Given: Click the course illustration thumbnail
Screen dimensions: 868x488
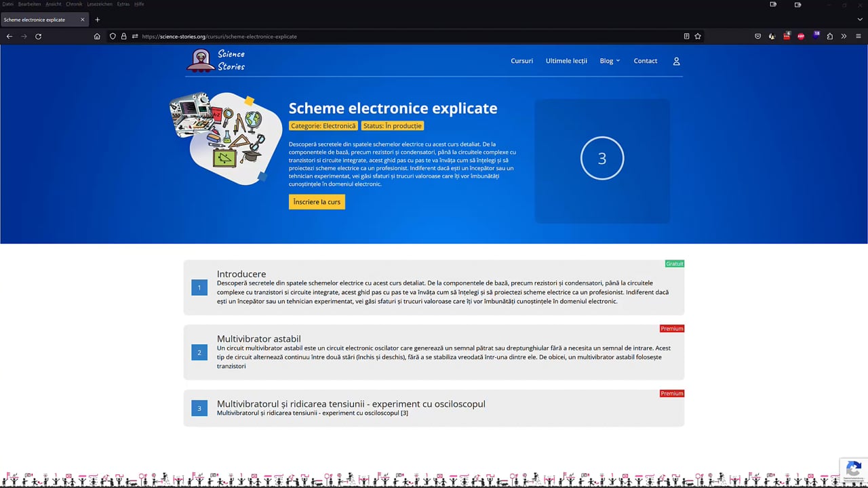Looking at the screenshot, I should point(226,139).
